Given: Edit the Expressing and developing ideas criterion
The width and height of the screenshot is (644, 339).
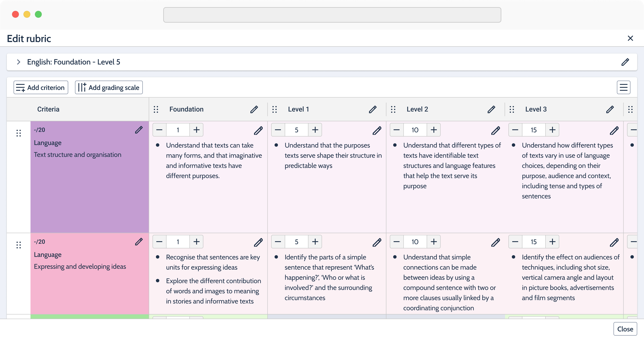Looking at the screenshot, I should click(139, 242).
